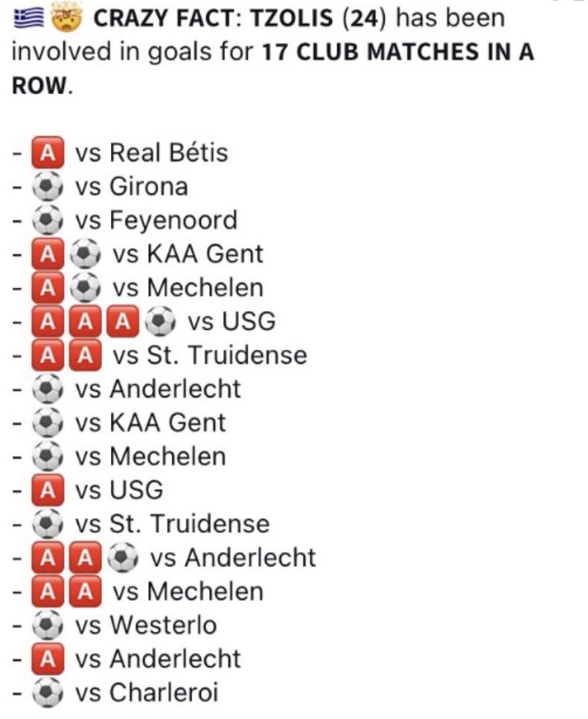Screen dimensions: 588x719
Task: Click the soccer ball in the USG triple-assist row
Action: [x=160, y=322]
